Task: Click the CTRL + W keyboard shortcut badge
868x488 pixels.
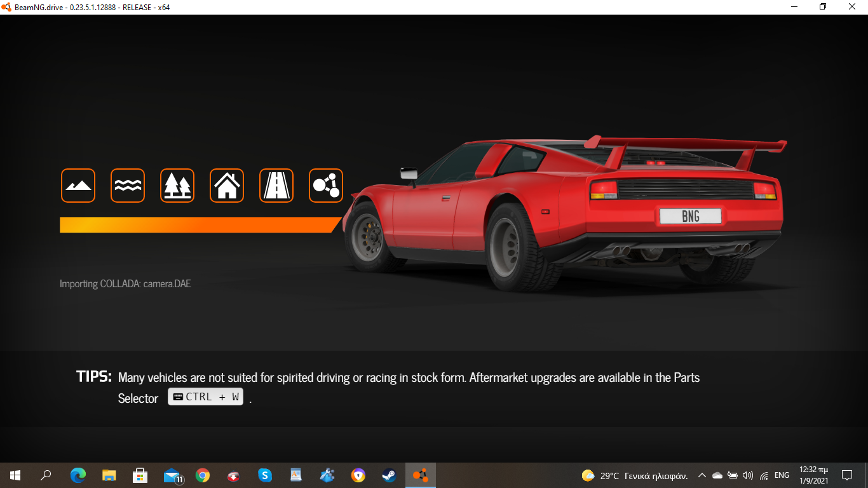Action: (x=206, y=396)
